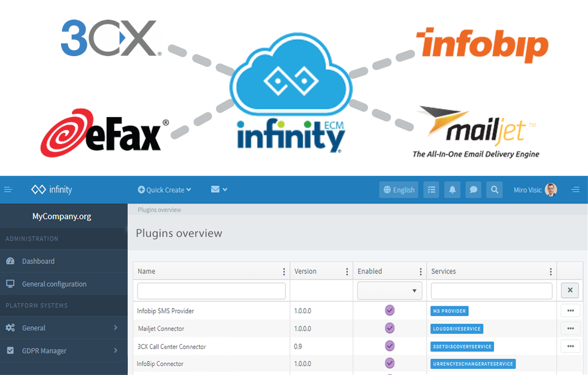This screenshot has width=588, height=375.
Task: Sort by the Name column header
Action: click(x=146, y=271)
